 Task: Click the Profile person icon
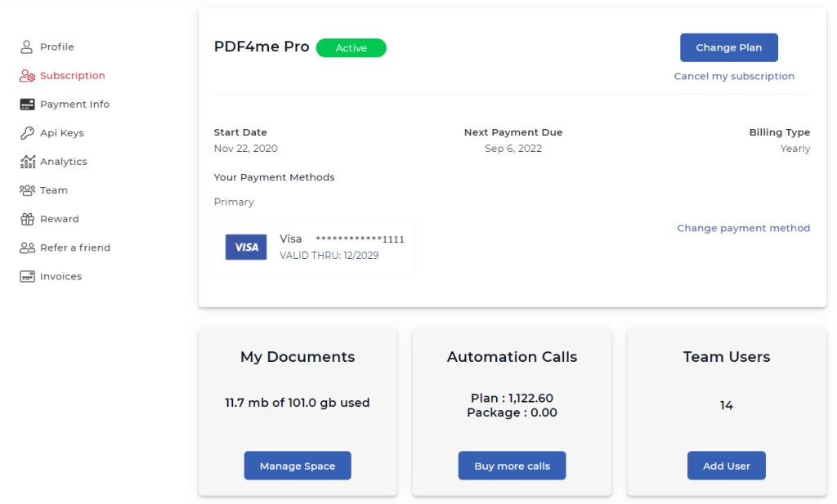coord(27,47)
